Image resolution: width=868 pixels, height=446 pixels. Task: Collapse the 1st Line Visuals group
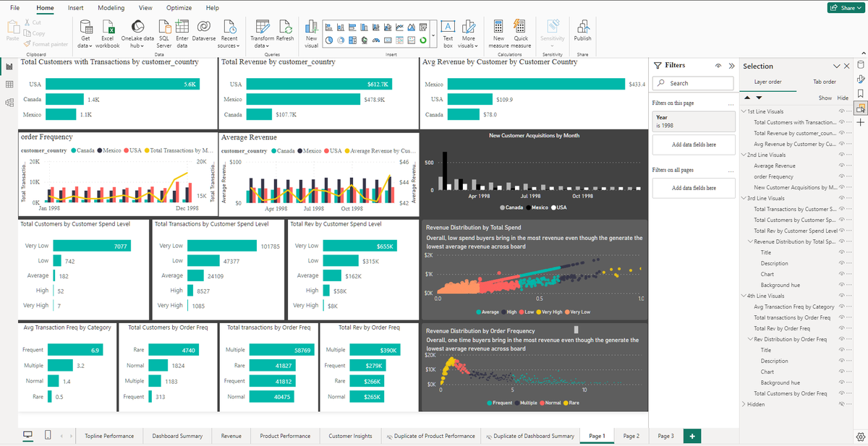coord(744,111)
